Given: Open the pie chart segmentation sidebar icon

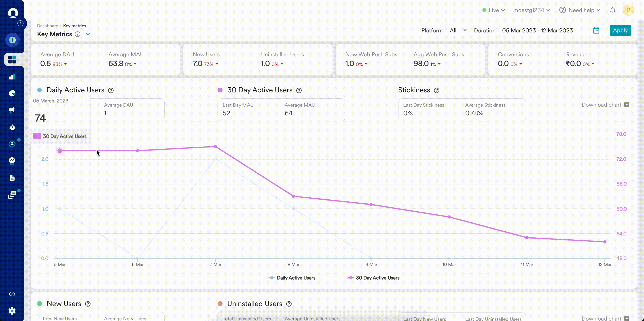Looking at the screenshot, I should [x=12, y=93].
